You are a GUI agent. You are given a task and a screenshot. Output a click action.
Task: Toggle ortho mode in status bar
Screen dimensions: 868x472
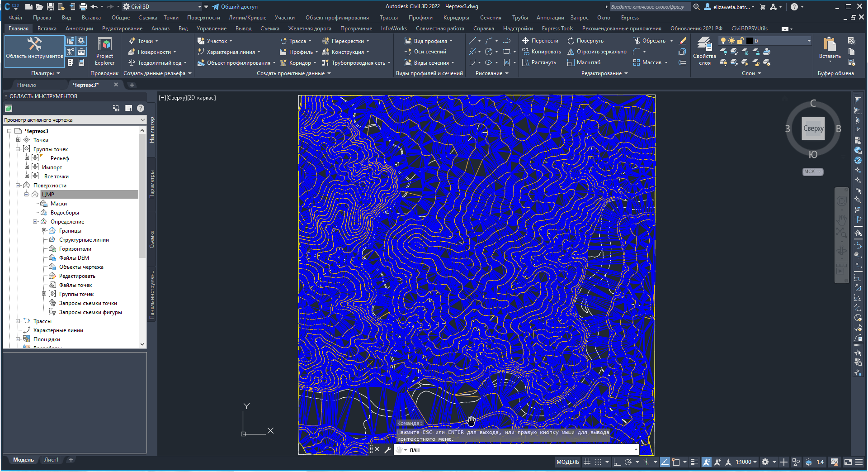[617, 462]
